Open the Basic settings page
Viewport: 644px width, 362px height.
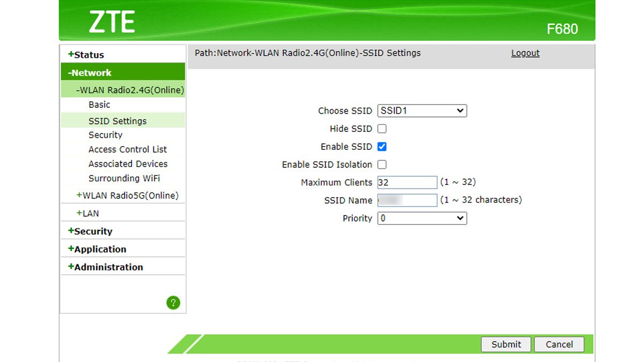point(99,104)
